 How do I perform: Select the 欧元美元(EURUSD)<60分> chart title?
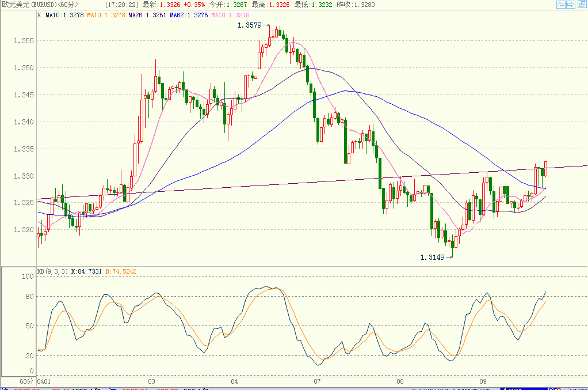[40, 5]
